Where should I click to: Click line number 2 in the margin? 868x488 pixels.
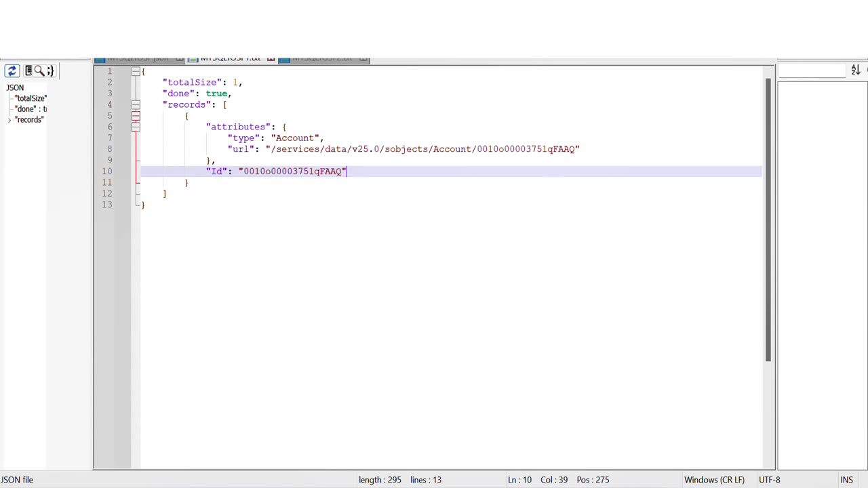109,82
